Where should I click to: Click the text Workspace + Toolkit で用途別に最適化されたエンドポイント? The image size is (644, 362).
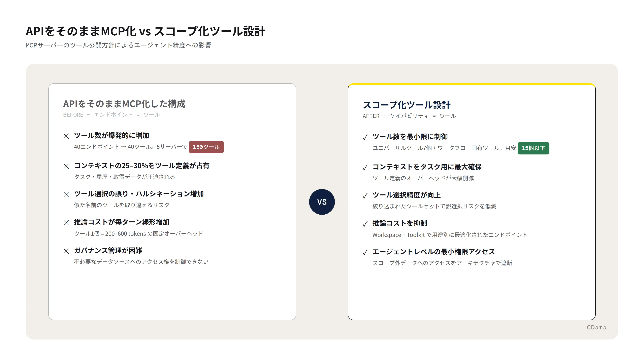click(x=450, y=235)
